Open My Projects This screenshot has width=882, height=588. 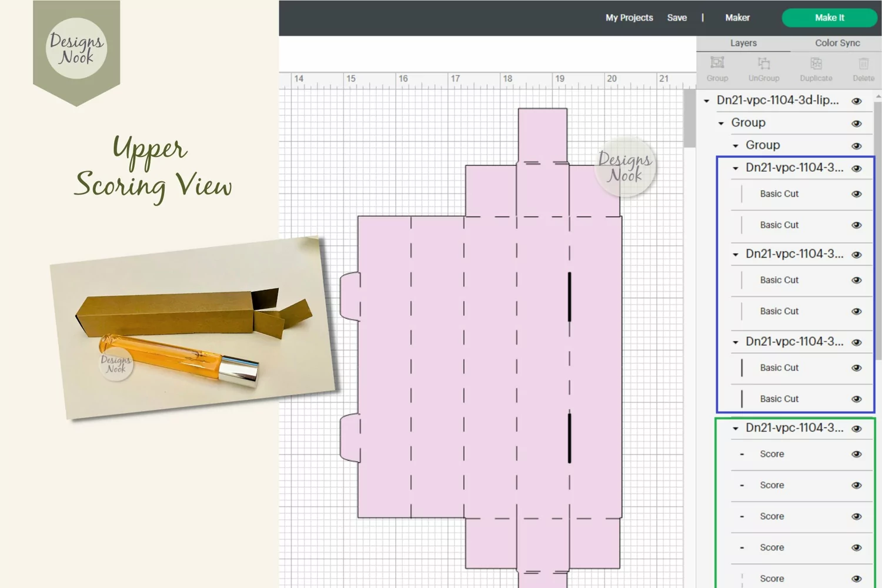tap(629, 18)
